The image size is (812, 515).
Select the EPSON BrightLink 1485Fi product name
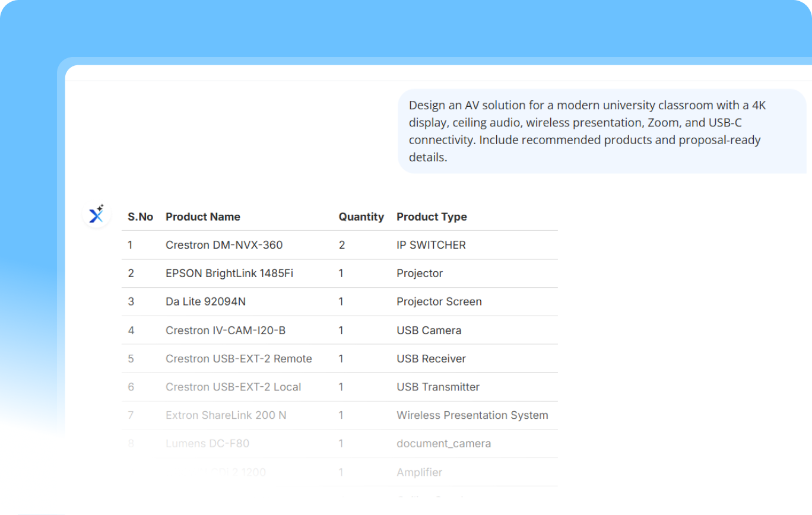229,274
